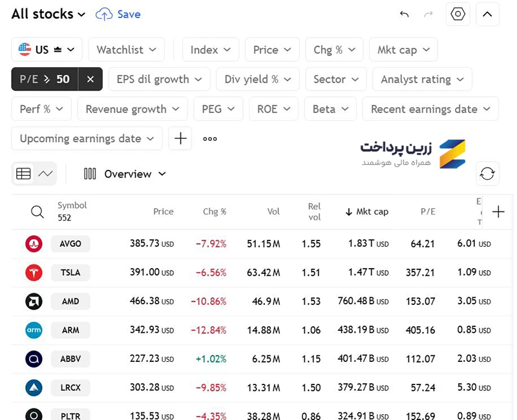This screenshot has width=517, height=420.
Task: Switch to chart view toggle
Action: 45,173
